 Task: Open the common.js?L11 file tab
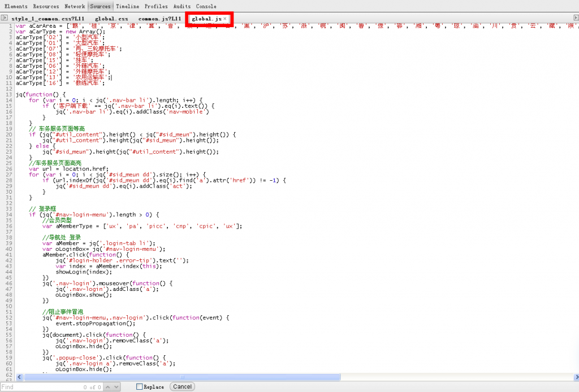[x=159, y=19]
